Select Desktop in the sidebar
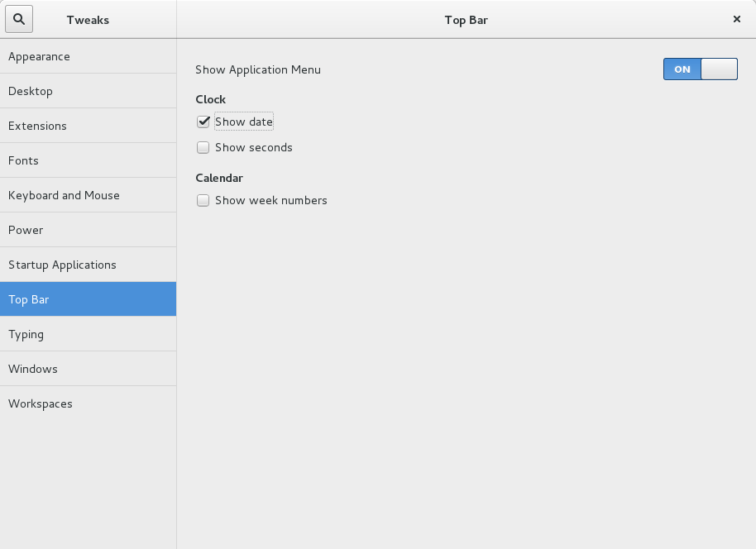The image size is (756, 549). click(89, 91)
